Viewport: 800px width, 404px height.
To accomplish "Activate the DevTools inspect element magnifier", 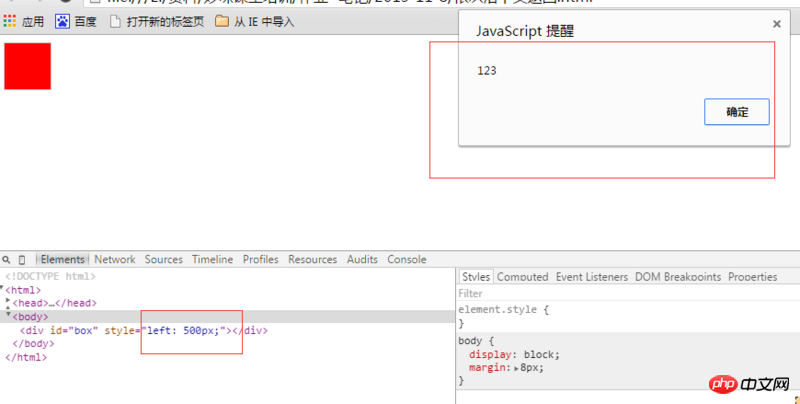I will pyautogui.click(x=6, y=260).
